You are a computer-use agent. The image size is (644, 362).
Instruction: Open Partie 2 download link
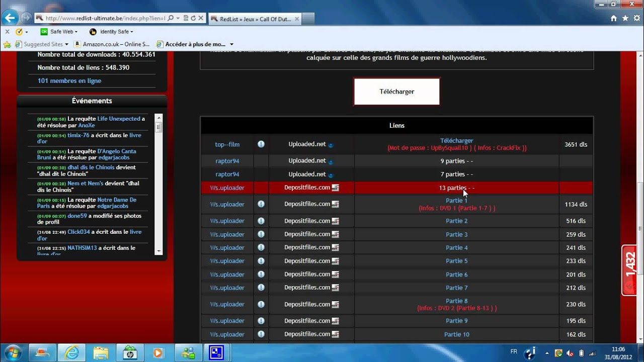[456, 221]
